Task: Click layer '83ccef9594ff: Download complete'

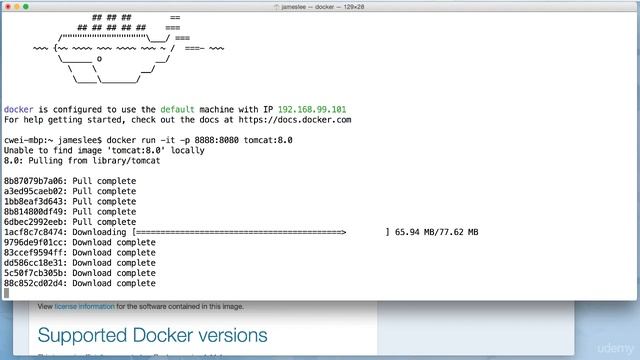Action: pyautogui.click(x=80, y=252)
